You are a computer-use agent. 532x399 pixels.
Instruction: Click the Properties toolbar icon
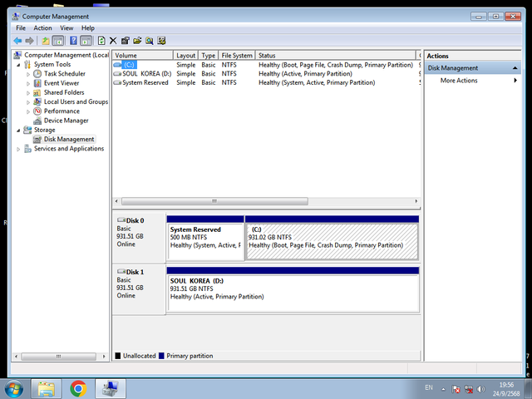click(x=126, y=41)
